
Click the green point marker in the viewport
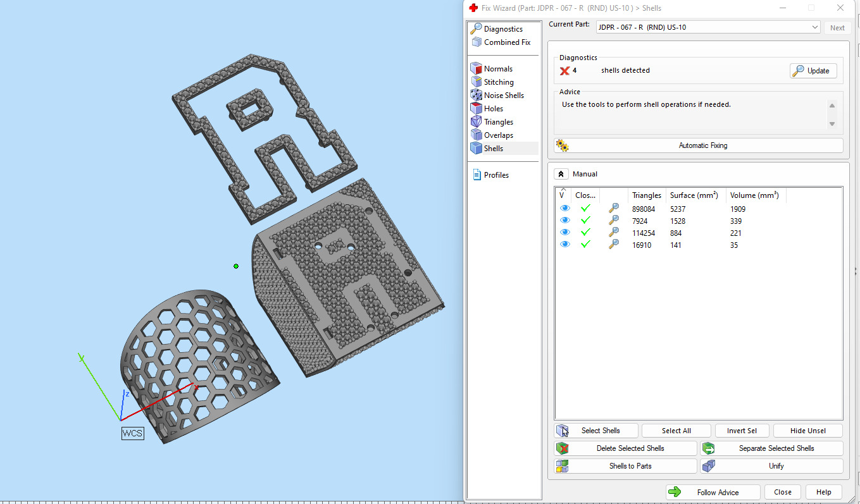click(x=236, y=266)
